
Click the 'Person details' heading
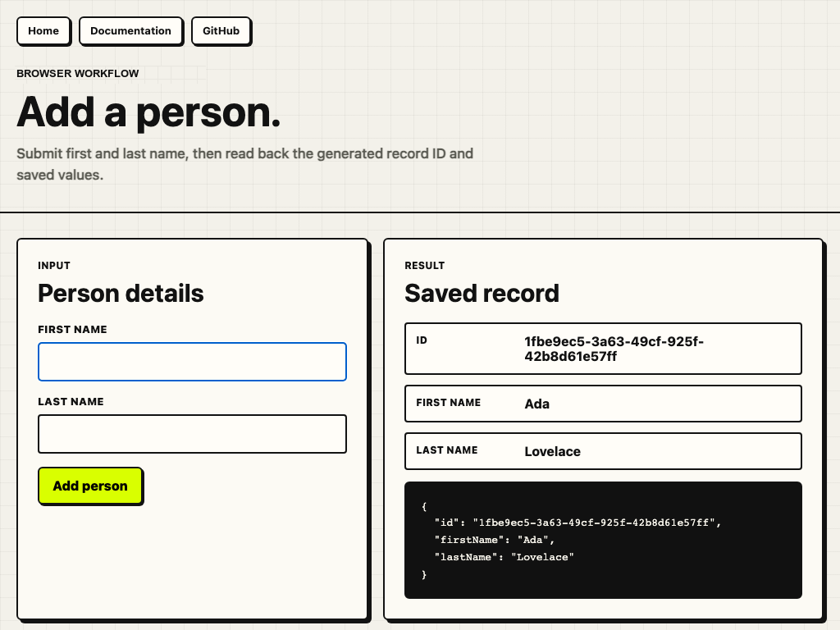tap(121, 294)
